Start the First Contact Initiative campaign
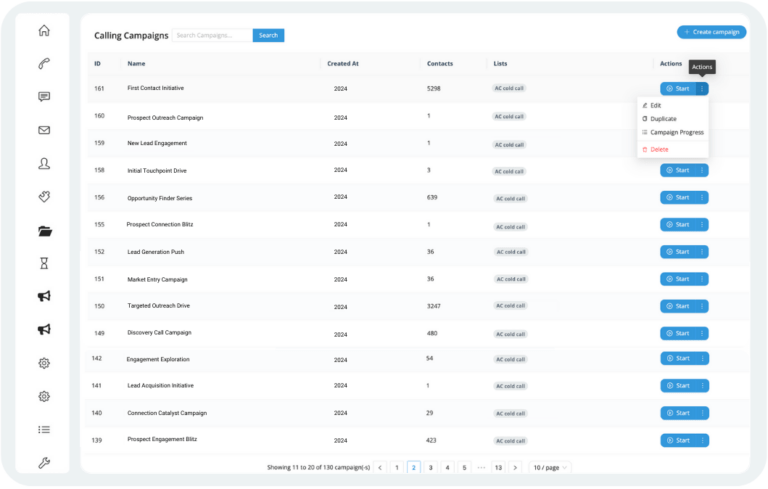Viewport: 768px width, 489px height. (678, 89)
